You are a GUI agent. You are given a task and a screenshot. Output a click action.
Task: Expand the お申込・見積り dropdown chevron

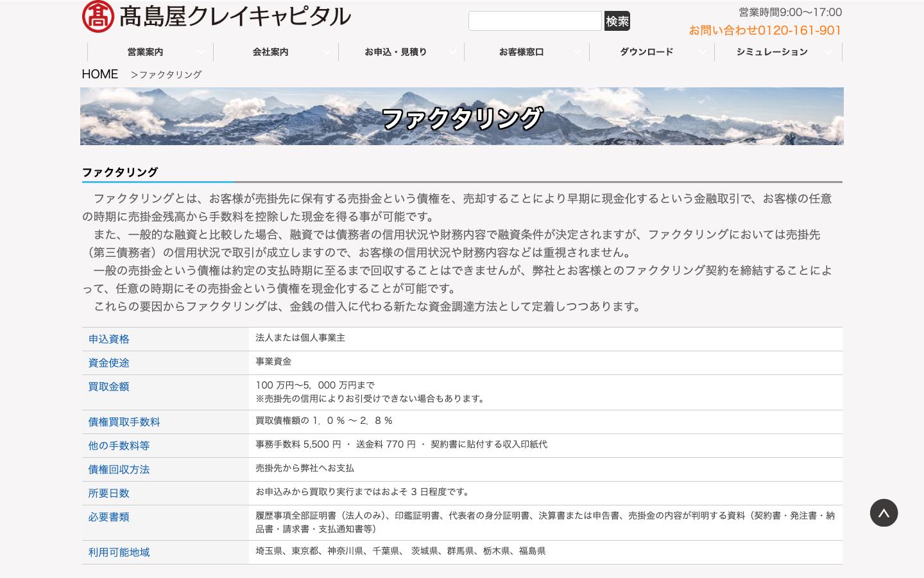click(x=452, y=52)
